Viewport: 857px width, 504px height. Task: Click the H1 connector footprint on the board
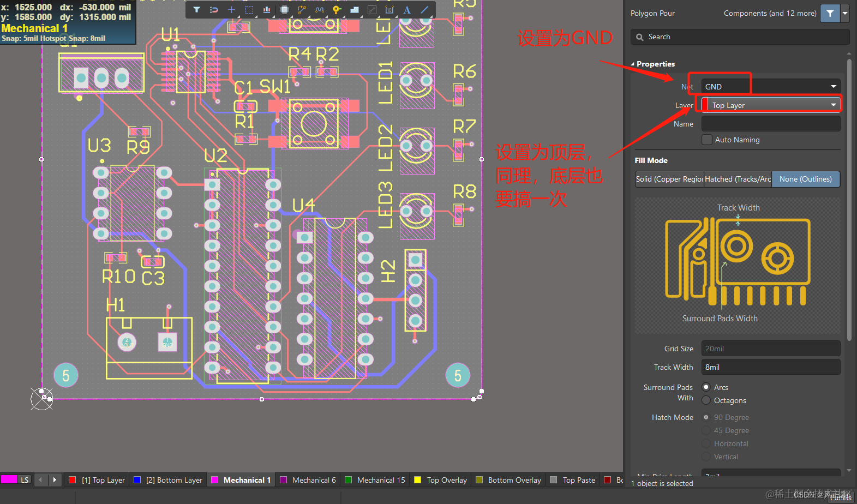pyautogui.click(x=149, y=347)
